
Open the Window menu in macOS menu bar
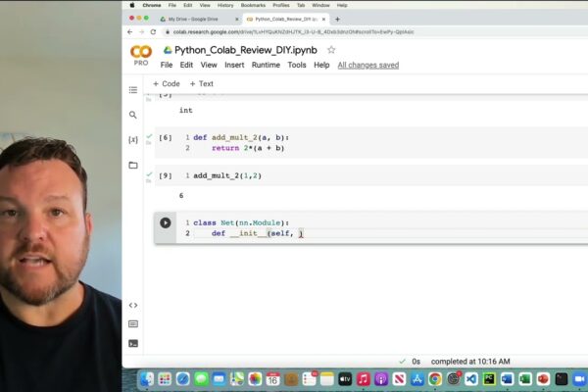[320, 5]
